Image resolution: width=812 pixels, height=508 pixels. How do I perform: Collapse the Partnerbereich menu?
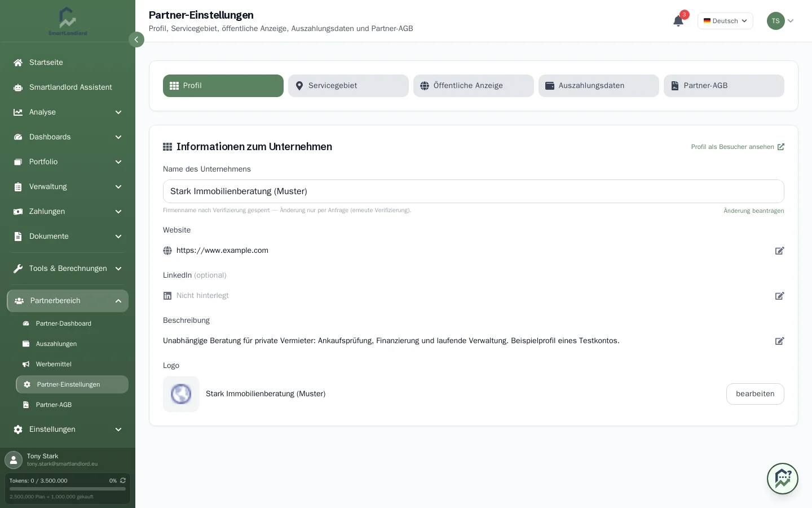pyautogui.click(x=68, y=301)
